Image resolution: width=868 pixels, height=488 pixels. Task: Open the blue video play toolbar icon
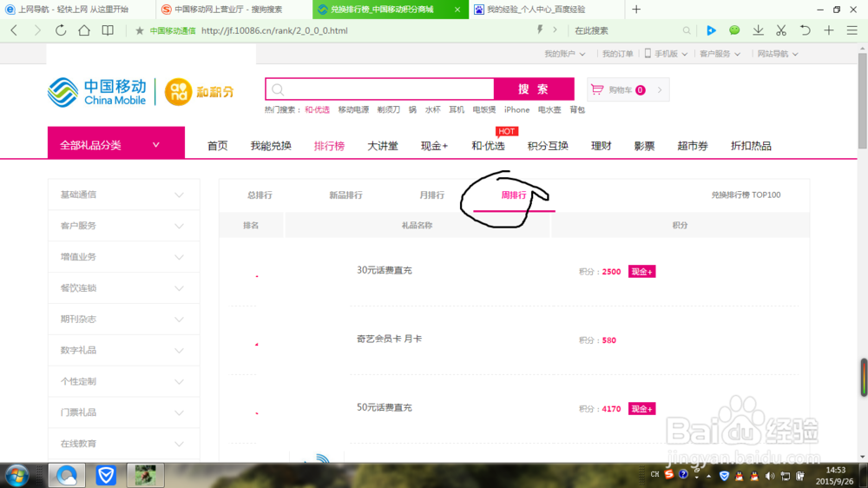click(x=712, y=30)
